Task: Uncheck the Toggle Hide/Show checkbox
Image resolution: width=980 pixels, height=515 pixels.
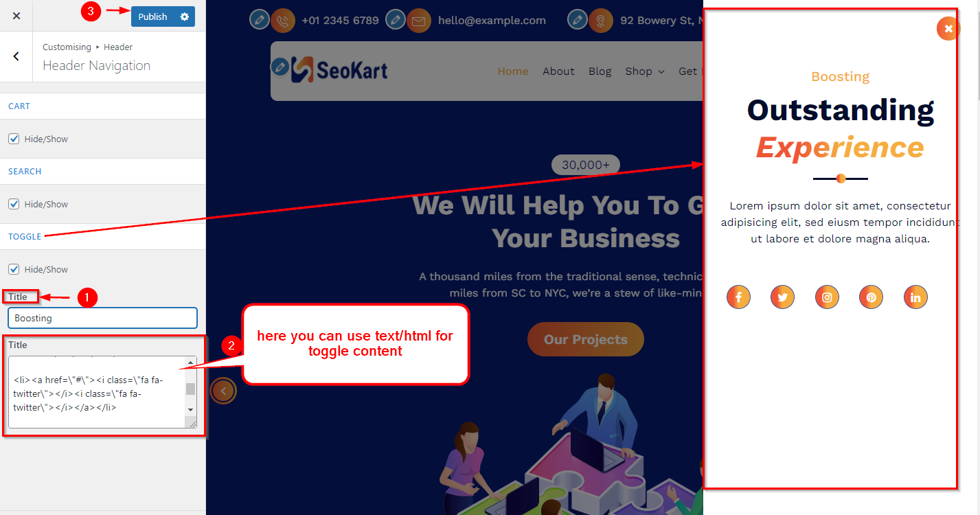Action: 14,269
